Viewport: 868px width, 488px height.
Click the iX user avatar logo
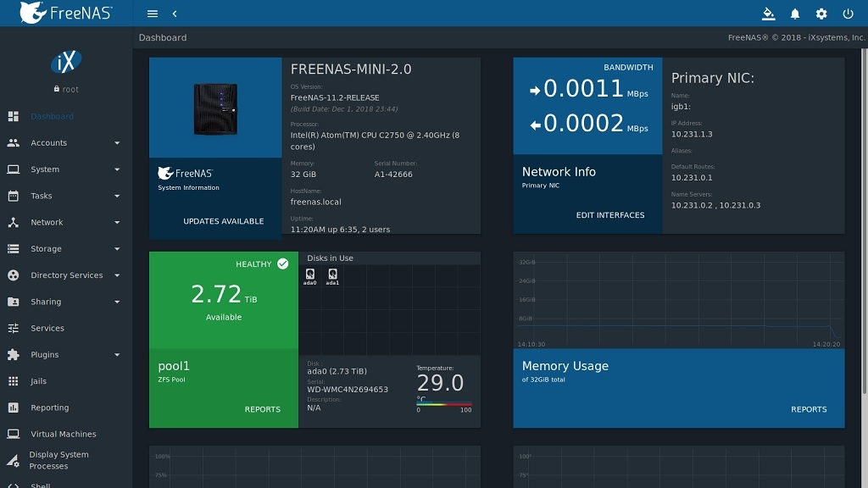tap(66, 61)
